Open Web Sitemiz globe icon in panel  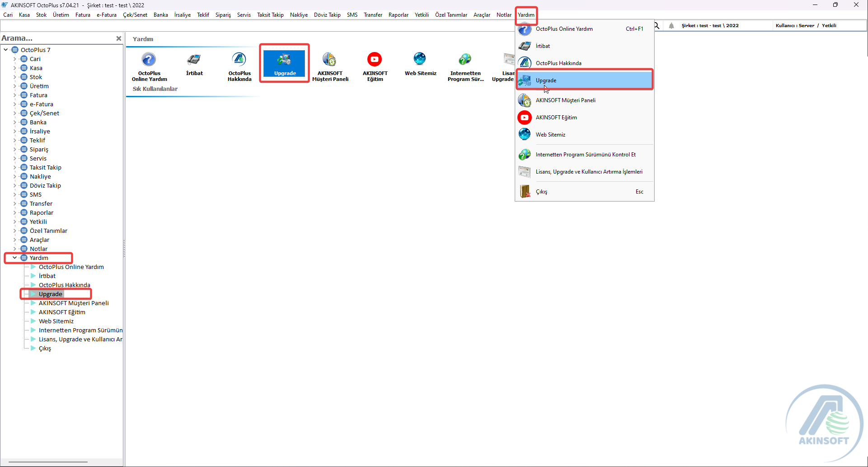tap(420, 63)
